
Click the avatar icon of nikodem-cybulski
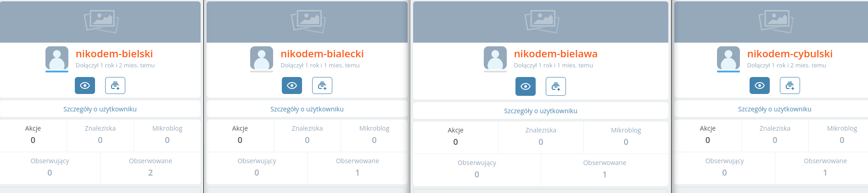728,58
